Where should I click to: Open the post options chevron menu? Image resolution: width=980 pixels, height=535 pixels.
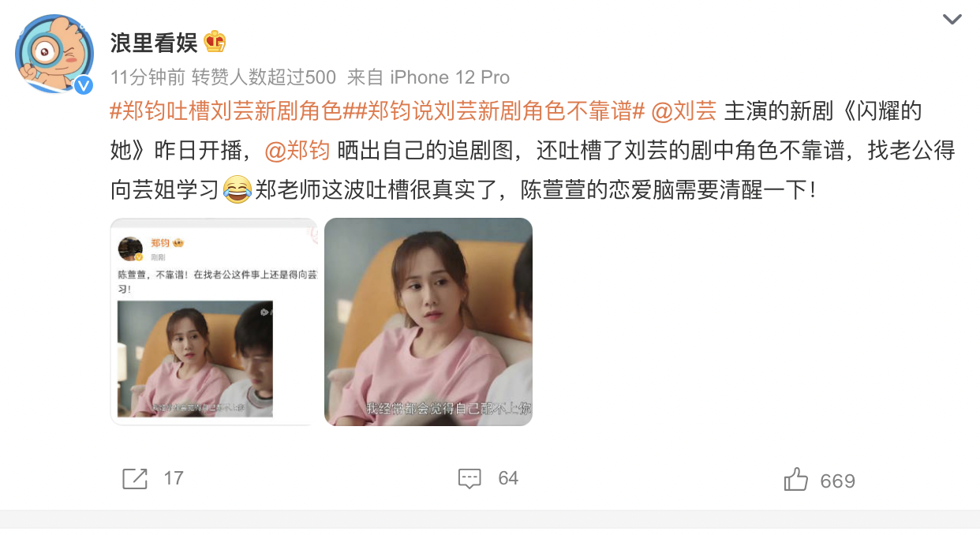pyautogui.click(x=952, y=19)
